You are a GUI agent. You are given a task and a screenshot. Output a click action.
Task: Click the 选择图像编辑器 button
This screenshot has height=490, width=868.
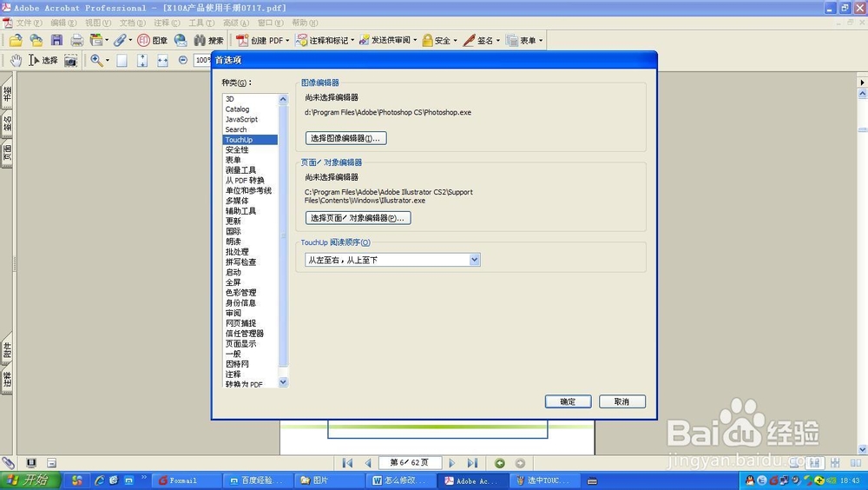point(346,138)
